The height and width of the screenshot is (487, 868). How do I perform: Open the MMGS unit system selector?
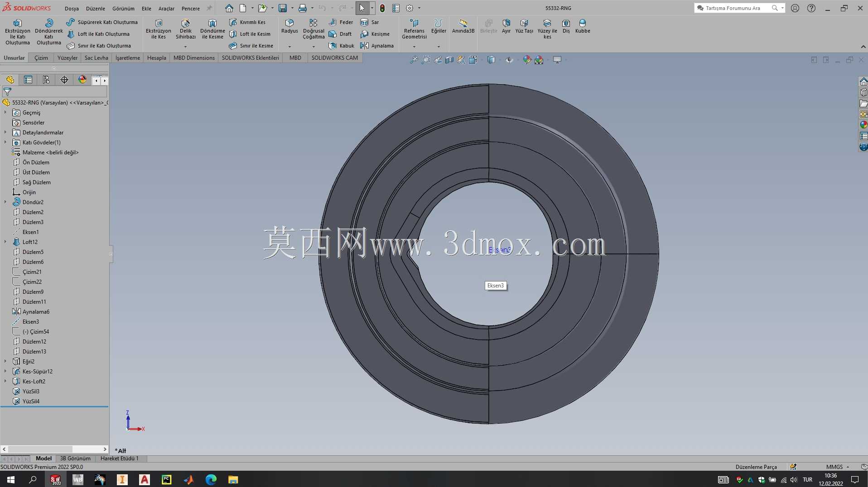837,467
